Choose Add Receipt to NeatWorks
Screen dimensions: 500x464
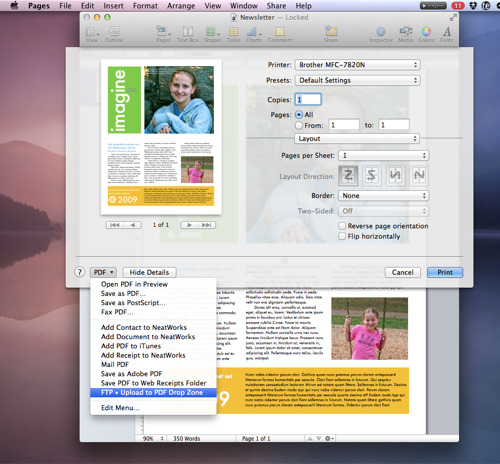pyautogui.click(x=154, y=355)
